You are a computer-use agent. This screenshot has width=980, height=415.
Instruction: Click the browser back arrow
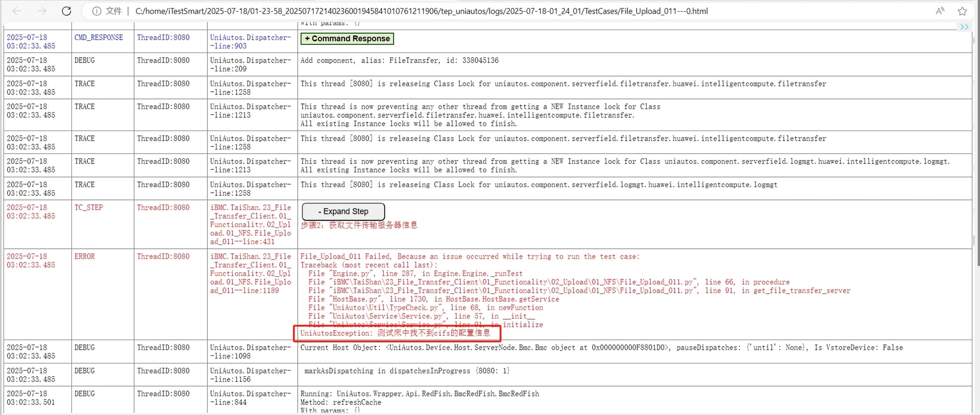(17, 11)
